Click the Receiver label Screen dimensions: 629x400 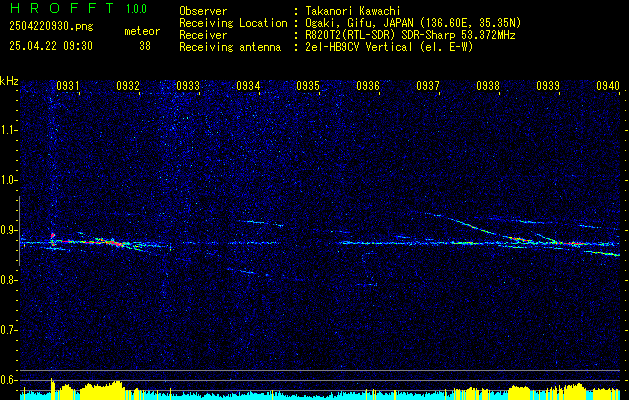(203, 35)
